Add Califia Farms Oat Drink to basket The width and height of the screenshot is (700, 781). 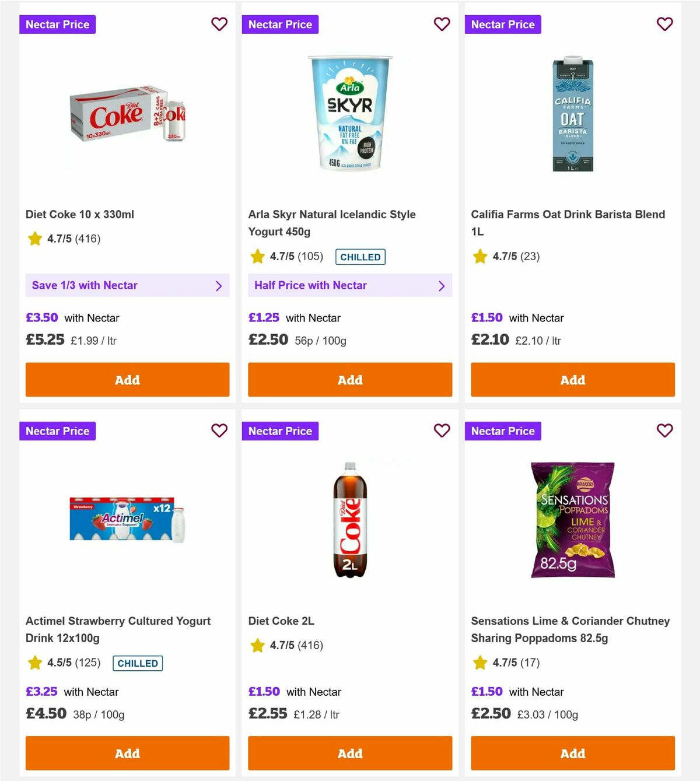[572, 380]
